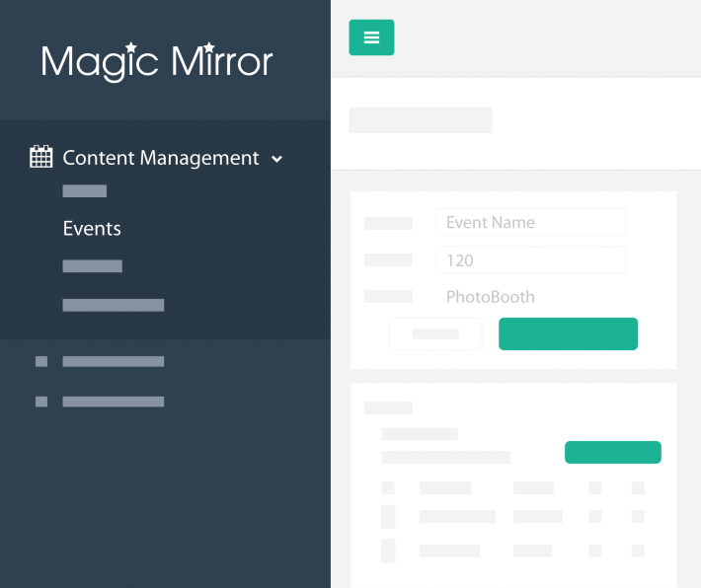
Task: Tick the checkbox in the top table row
Action: point(388,487)
